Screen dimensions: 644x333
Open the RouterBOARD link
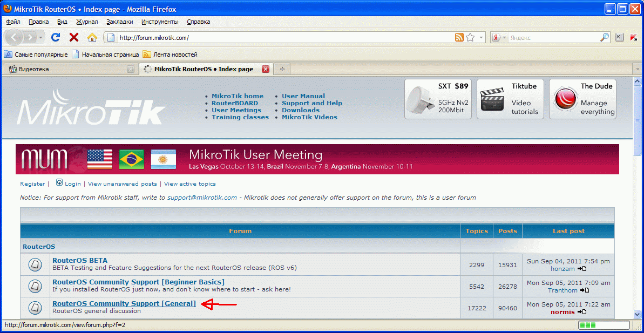point(235,103)
